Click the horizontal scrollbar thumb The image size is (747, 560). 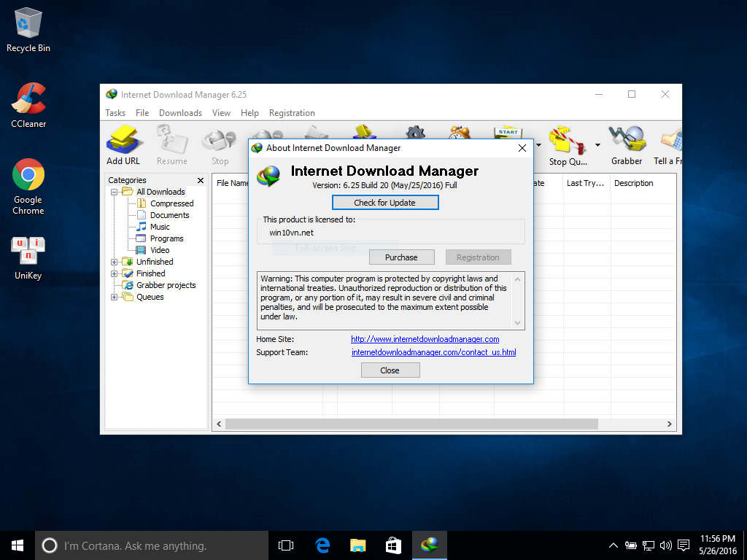411,424
